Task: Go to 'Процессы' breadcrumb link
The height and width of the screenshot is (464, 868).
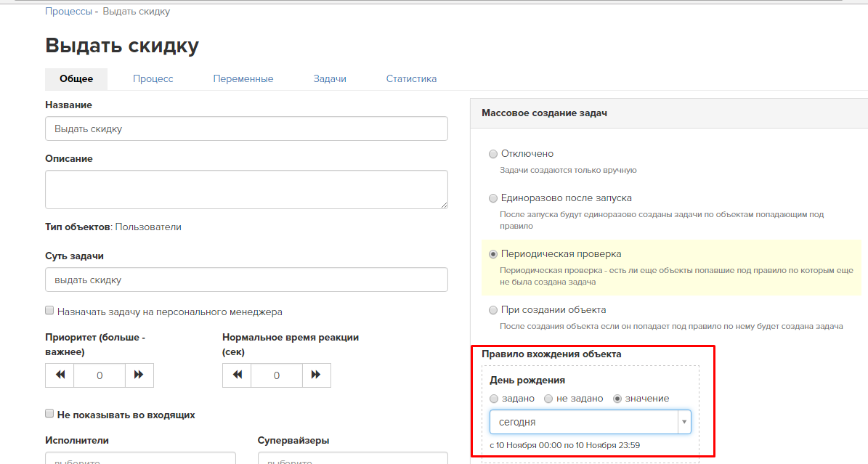Action: pos(69,11)
